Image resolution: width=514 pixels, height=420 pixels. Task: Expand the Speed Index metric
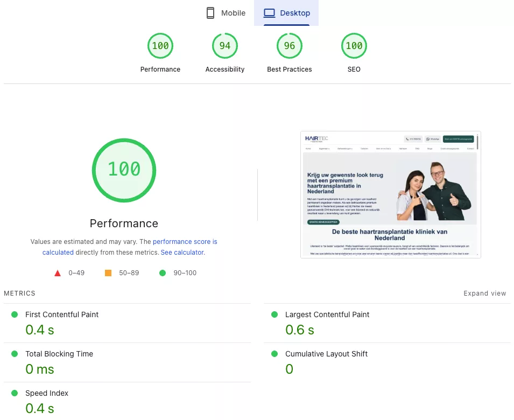pos(47,393)
